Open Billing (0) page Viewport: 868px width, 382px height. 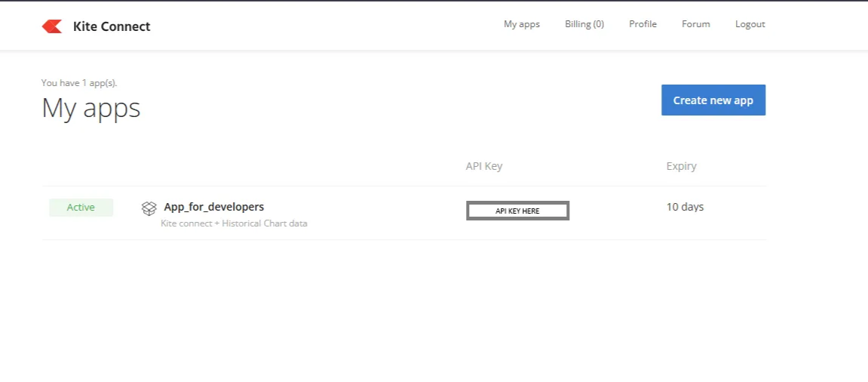coord(584,24)
